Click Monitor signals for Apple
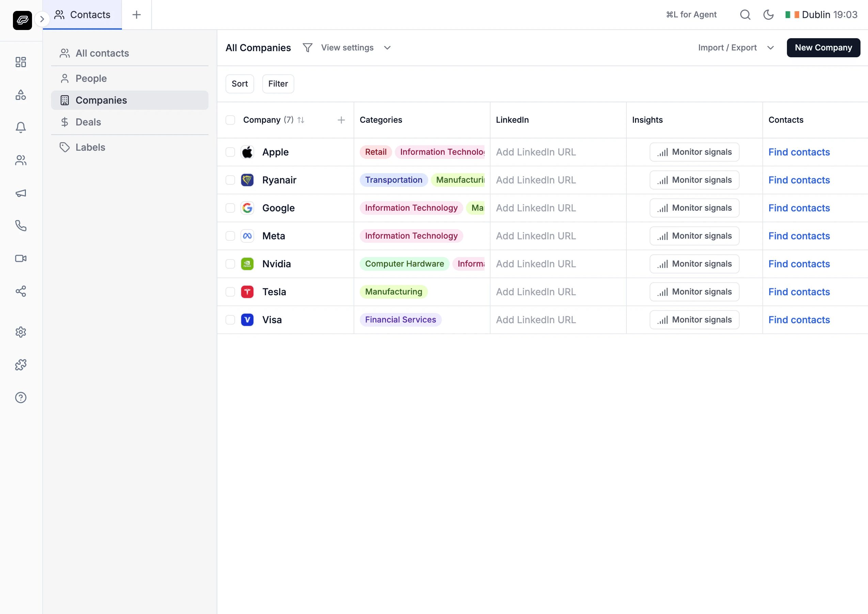868x614 pixels. tap(695, 152)
